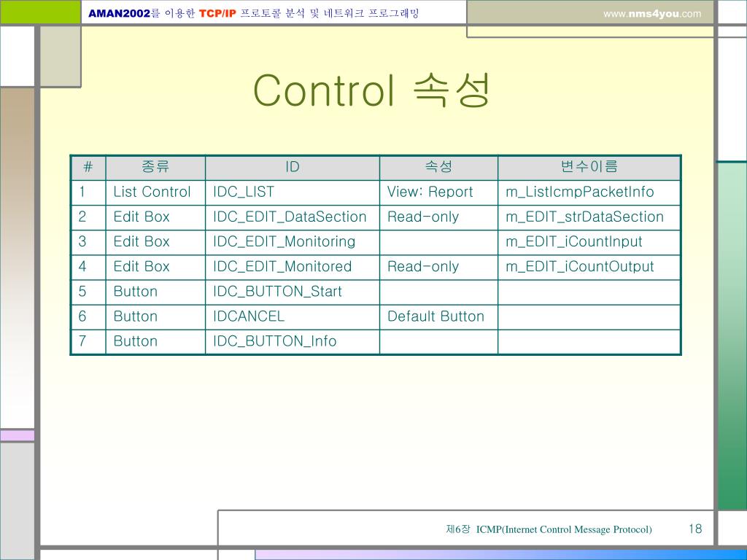Click row number '7' cell
Image resolution: width=747 pixels, height=560 pixels.
click(88, 341)
